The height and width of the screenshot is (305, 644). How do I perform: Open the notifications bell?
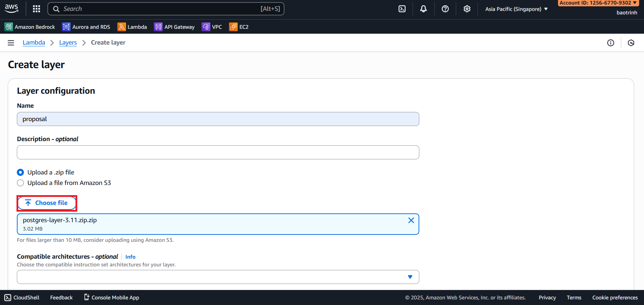[423, 9]
